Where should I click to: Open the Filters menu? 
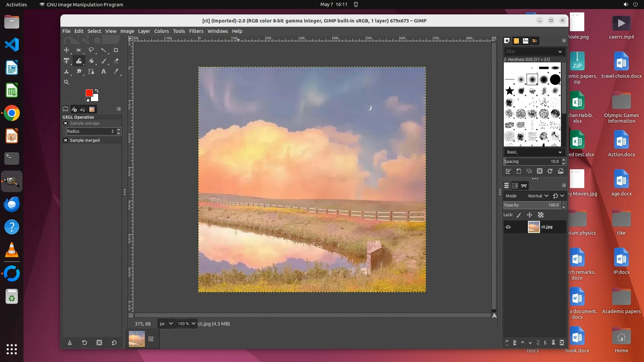[x=196, y=31]
